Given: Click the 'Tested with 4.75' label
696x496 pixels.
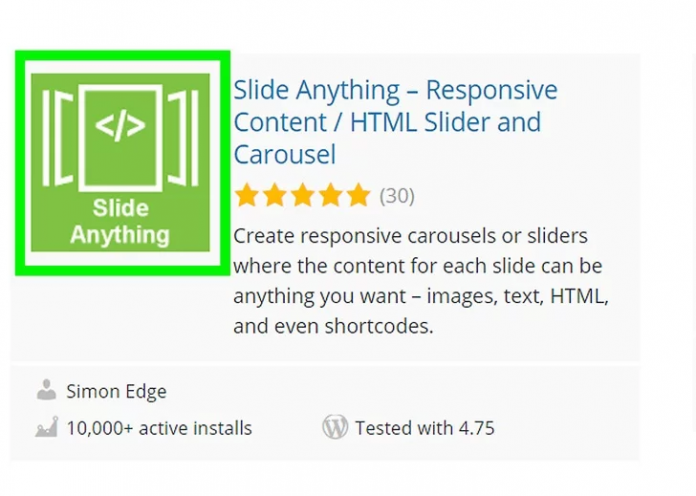Looking at the screenshot, I should click(424, 428).
